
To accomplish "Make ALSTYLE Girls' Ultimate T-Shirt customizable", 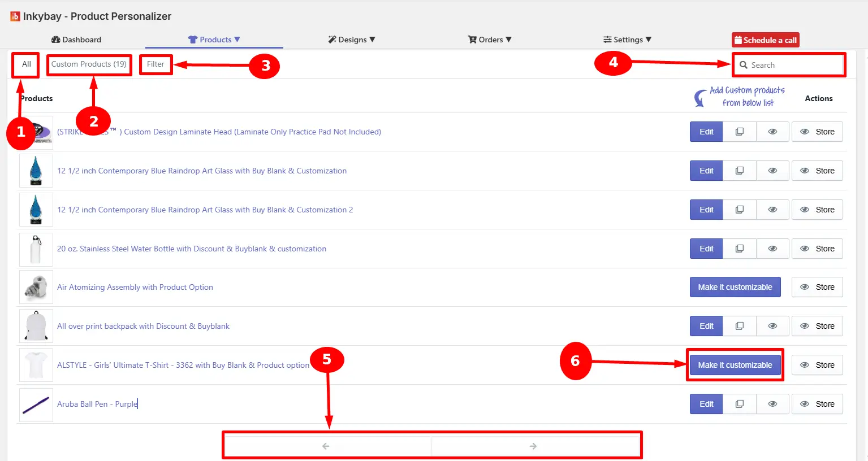I will (735, 365).
